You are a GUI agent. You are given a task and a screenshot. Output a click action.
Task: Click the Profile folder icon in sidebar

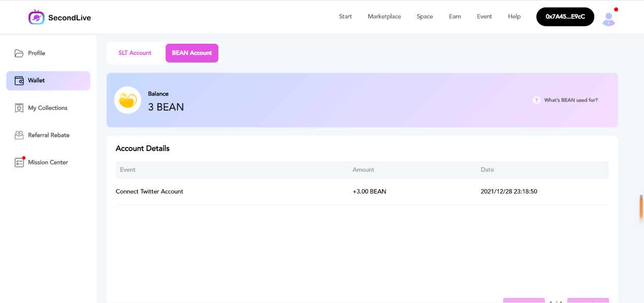19,53
